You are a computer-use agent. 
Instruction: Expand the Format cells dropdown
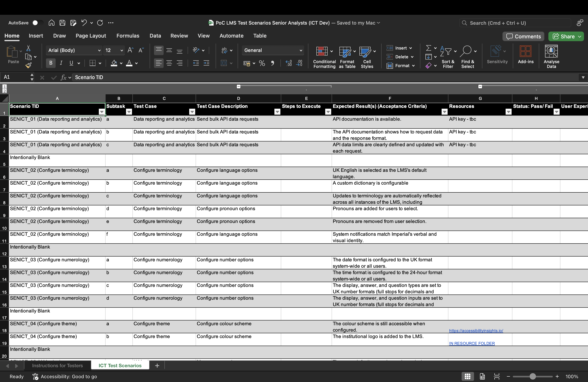413,66
